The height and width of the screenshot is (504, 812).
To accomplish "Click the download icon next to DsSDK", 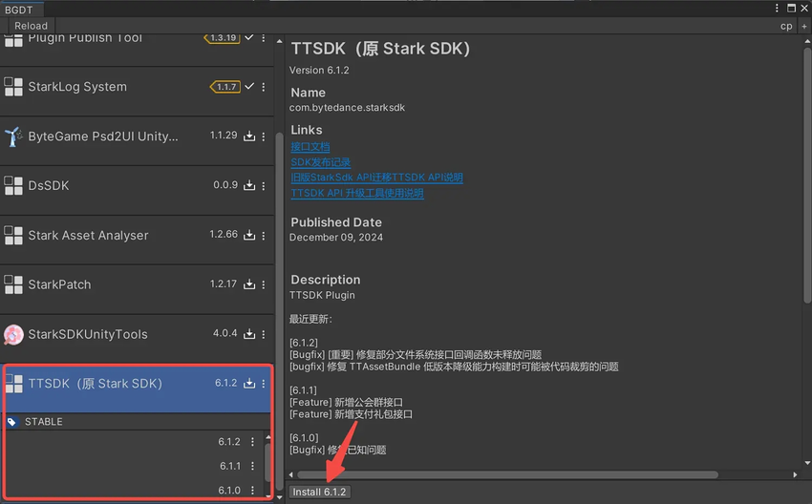I will 249,186.
